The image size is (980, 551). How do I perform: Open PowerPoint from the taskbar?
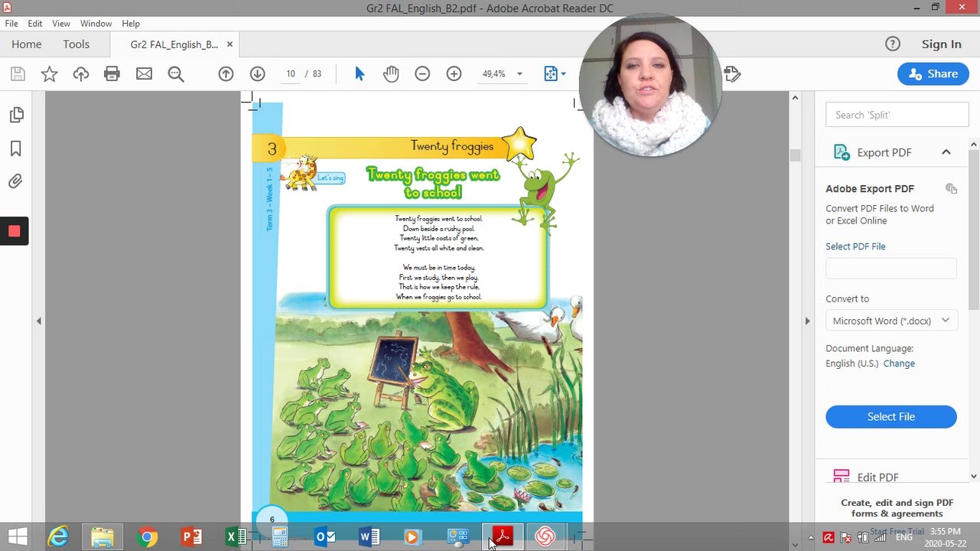[x=191, y=537]
